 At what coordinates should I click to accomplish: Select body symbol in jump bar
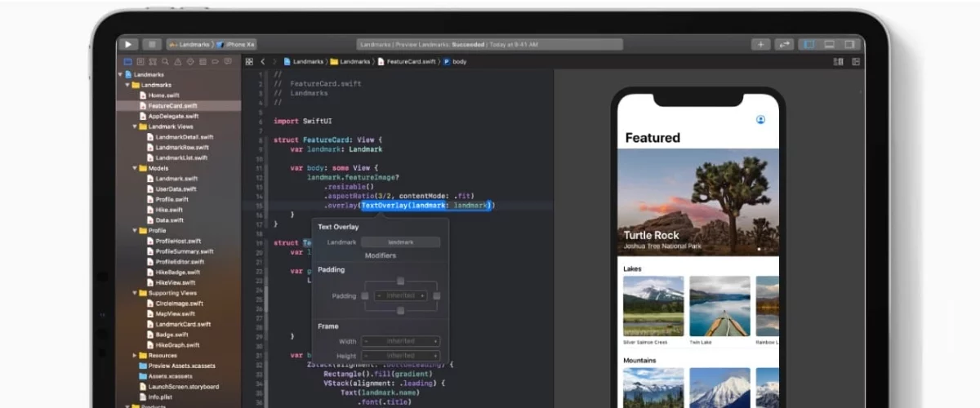point(455,61)
